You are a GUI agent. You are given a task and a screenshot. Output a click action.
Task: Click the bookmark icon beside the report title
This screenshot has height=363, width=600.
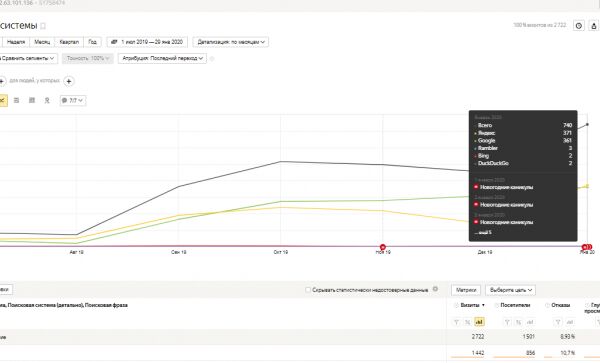(43, 26)
